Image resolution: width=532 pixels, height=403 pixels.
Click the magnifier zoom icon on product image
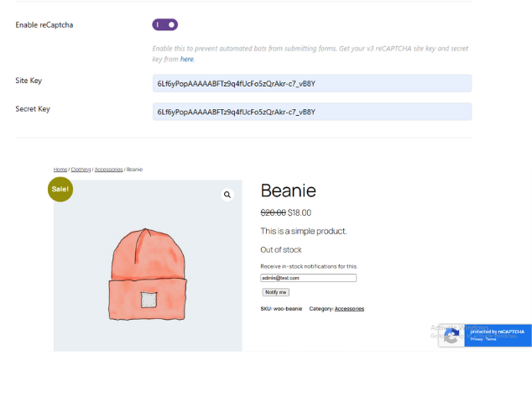pos(227,195)
